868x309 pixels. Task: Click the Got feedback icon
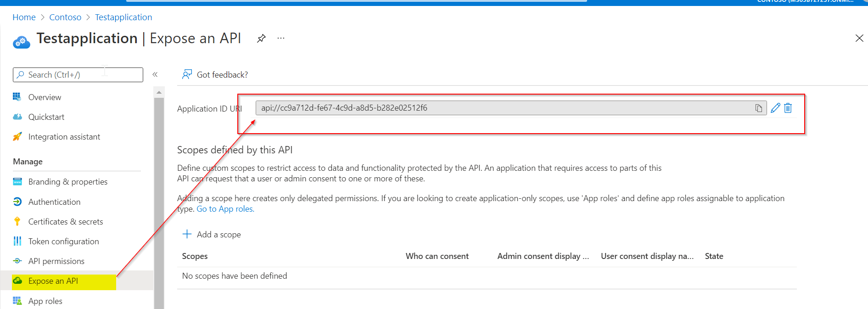point(187,74)
